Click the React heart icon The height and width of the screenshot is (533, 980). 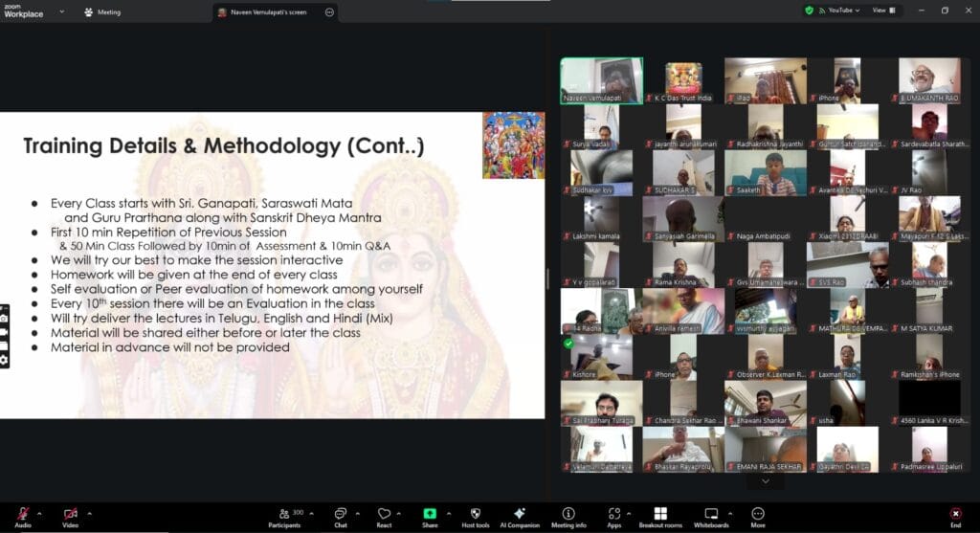tap(384, 515)
